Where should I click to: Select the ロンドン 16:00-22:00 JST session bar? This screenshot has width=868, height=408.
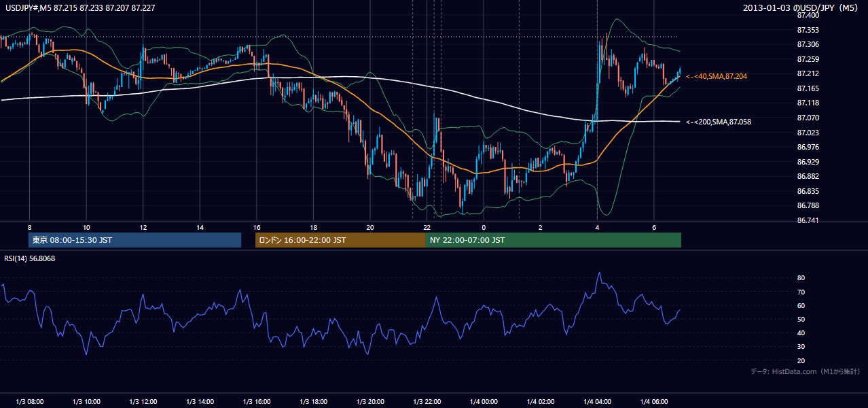340,240
